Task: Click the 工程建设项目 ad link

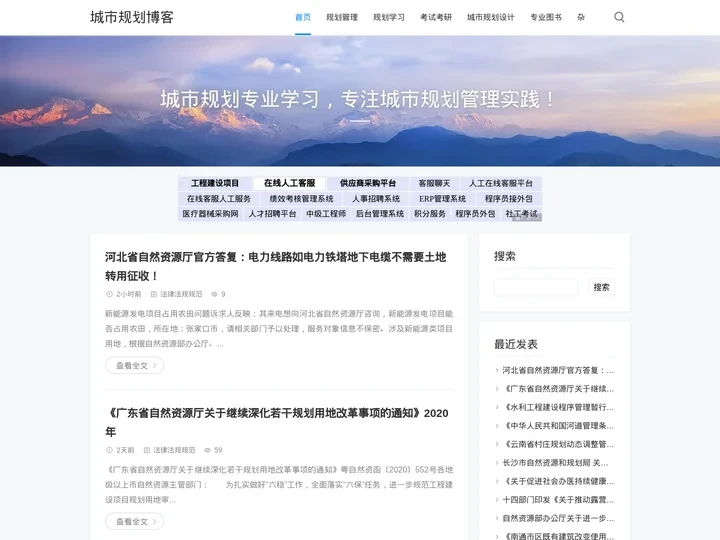Action: click(x=215, y=183)
